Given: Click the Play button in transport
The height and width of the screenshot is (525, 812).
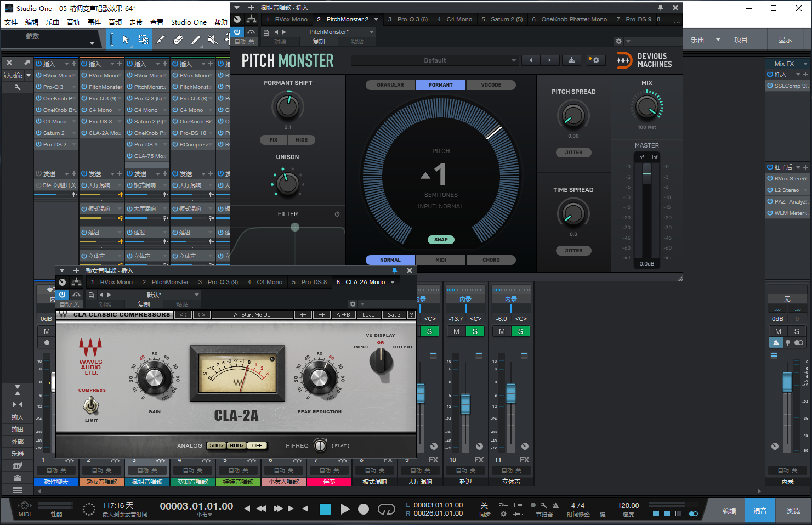Looking at the screenshot, I should 345,509.
